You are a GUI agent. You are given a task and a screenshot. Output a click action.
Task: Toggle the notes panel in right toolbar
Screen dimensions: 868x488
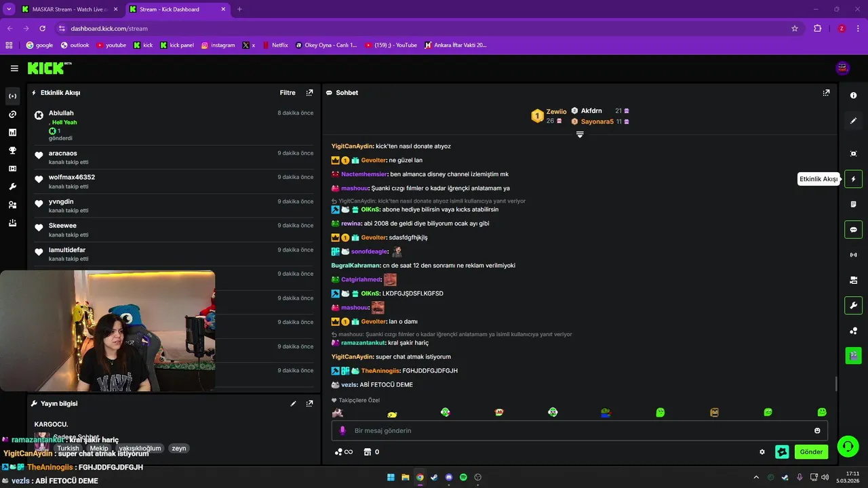point(853,204)
